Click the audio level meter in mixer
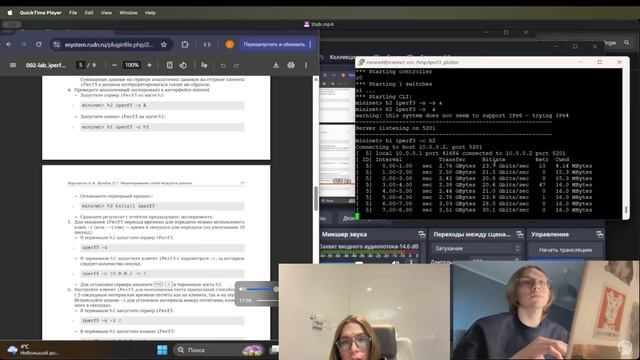 (x=369, y=252)
